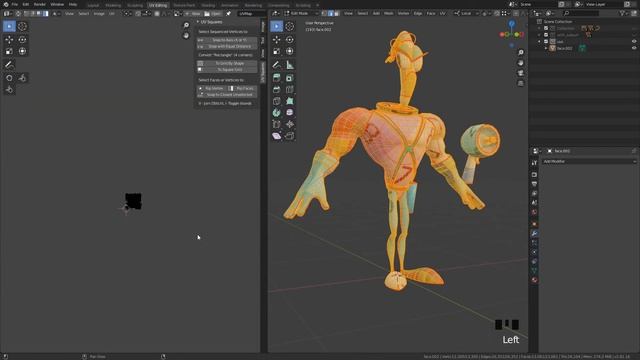Click viewport pan hand icon
This screenshot has width=640, height=360.
[x=520, y=63]
